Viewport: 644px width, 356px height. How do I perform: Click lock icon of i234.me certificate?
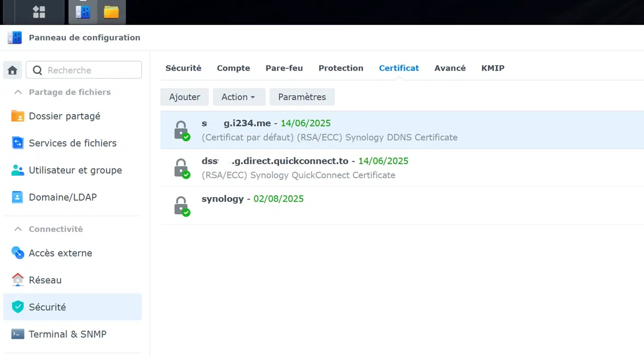(182, 130)
